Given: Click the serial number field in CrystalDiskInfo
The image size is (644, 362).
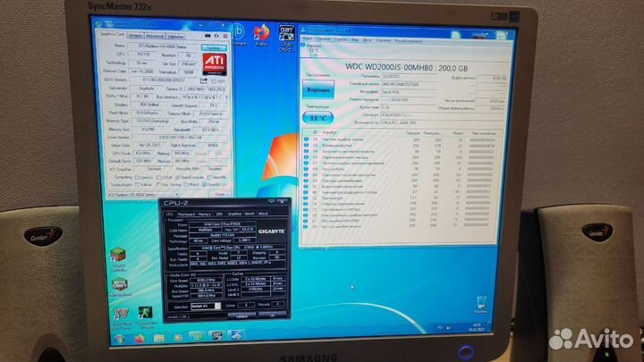Looking at the screenshot, I should pyautogui.click(x=409, y=84).
